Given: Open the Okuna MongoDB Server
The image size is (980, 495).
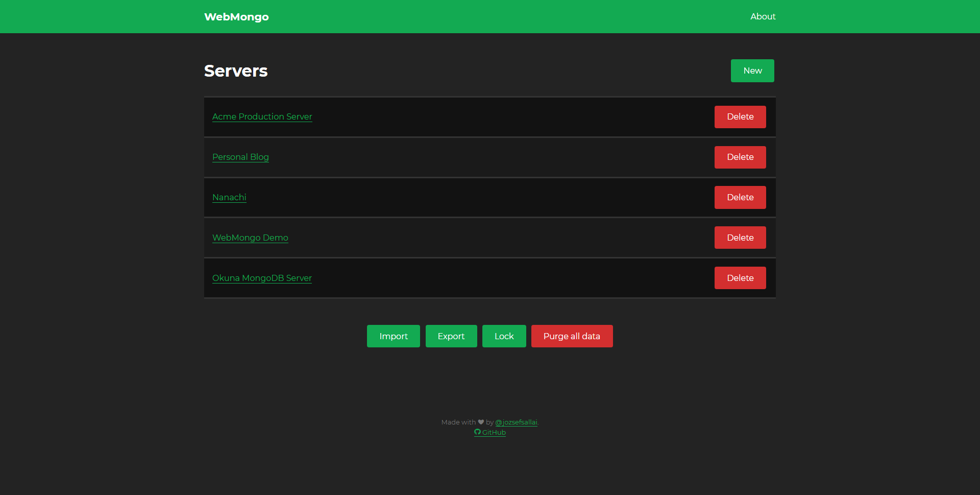Looking at the screenshot, I should (x=262, y=278).
